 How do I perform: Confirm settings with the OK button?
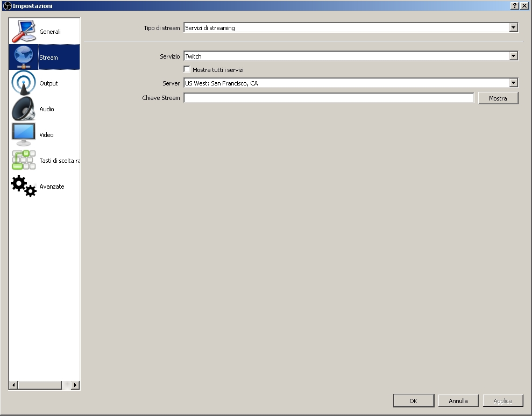[414, 401]
